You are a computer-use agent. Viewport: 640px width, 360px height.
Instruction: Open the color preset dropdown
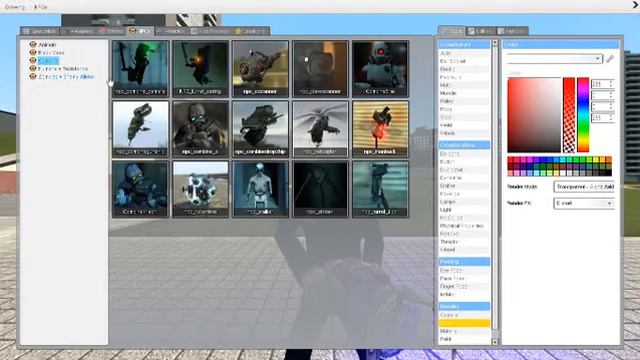[x=554, y=59]
